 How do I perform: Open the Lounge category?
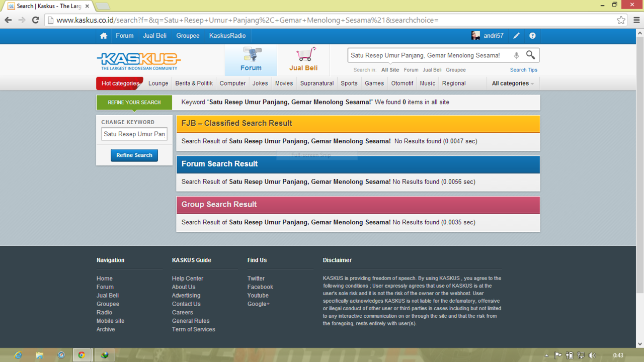[x=158, y=83]
